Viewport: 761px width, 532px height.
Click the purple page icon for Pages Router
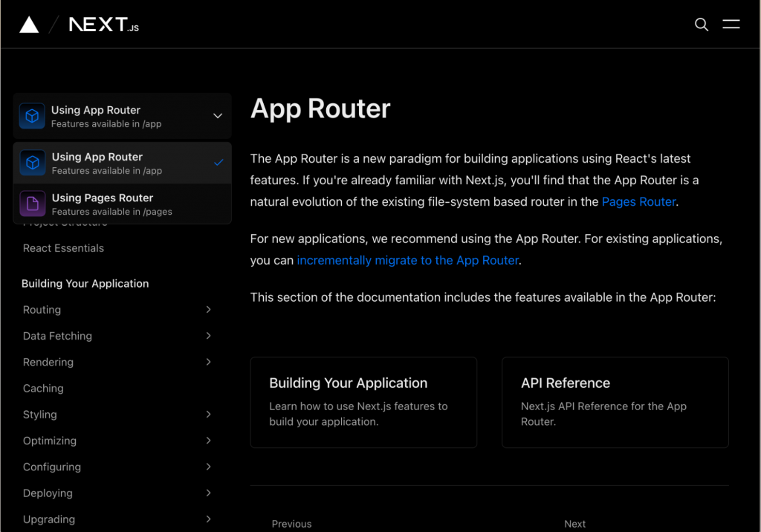33,204
